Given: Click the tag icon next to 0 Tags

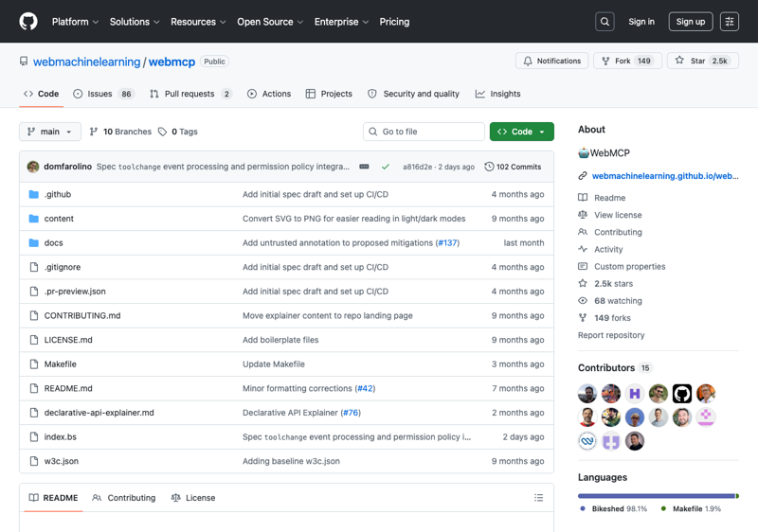Looking at the screenshot, I should point(162,132).
